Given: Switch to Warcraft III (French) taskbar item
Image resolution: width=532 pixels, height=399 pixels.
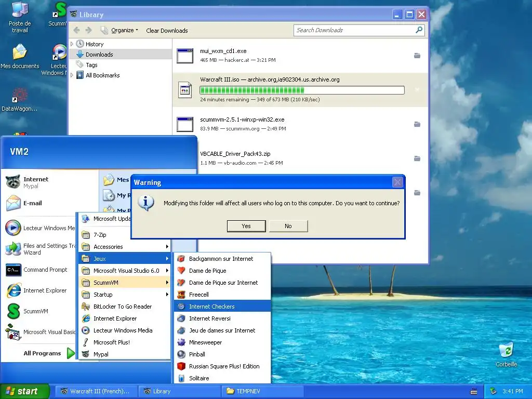Looking at the screenshot, I should (96, 391).
